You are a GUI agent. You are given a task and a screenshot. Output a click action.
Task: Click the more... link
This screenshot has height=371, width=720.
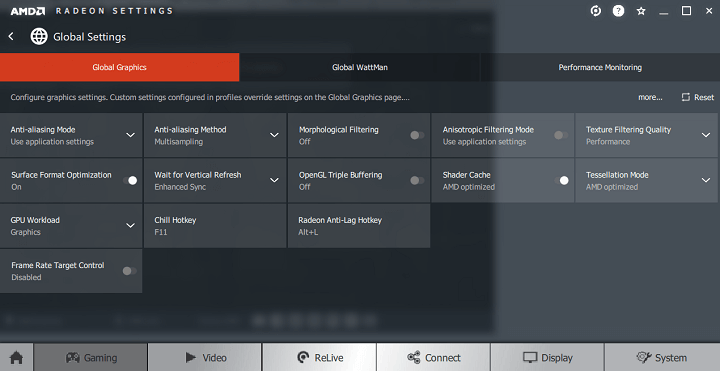pyautogui.click(x=650, y=97)
